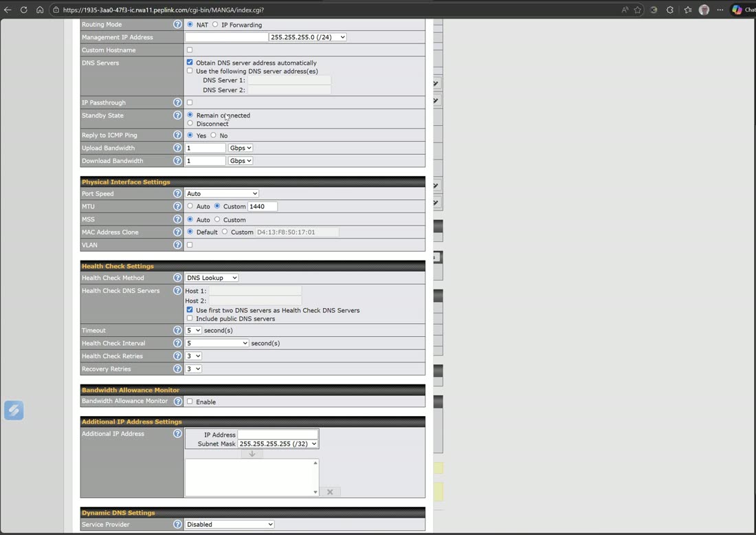Add page to favorites with star icon
756x535 pixels.
click(x=638, y=10)
